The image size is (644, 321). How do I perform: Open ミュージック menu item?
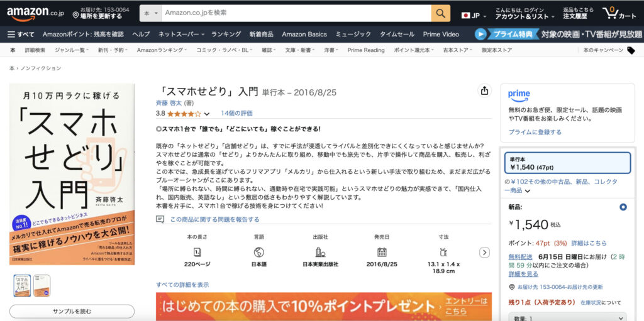pos(353,34)
